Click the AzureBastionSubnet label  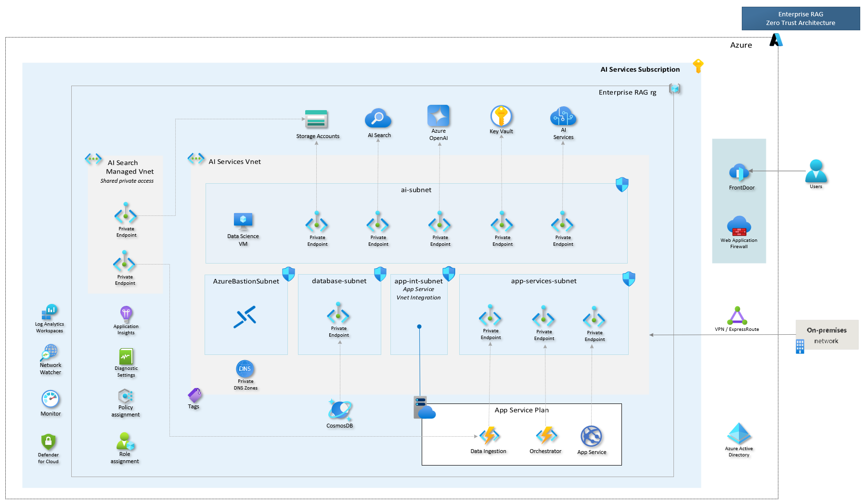246,281
